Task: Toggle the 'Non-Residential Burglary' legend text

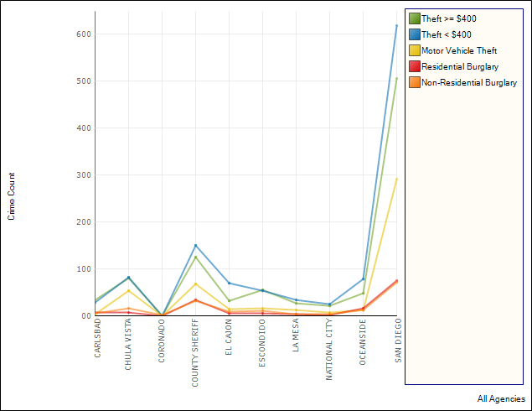Action: click(469, 82)
